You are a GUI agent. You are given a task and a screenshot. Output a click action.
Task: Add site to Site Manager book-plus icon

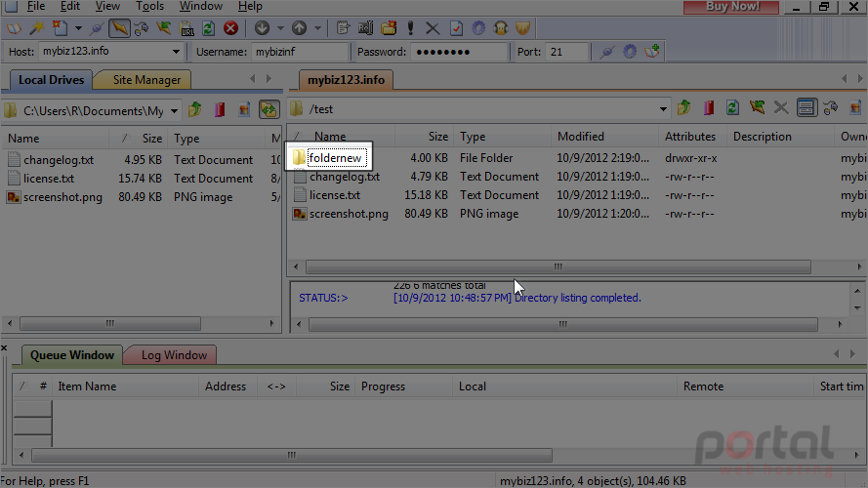point(652,52)
